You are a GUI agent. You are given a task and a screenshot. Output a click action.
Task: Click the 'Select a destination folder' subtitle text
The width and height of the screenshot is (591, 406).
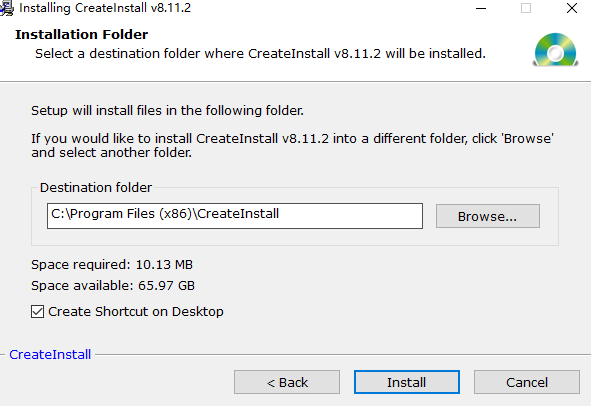pos(260,54)
